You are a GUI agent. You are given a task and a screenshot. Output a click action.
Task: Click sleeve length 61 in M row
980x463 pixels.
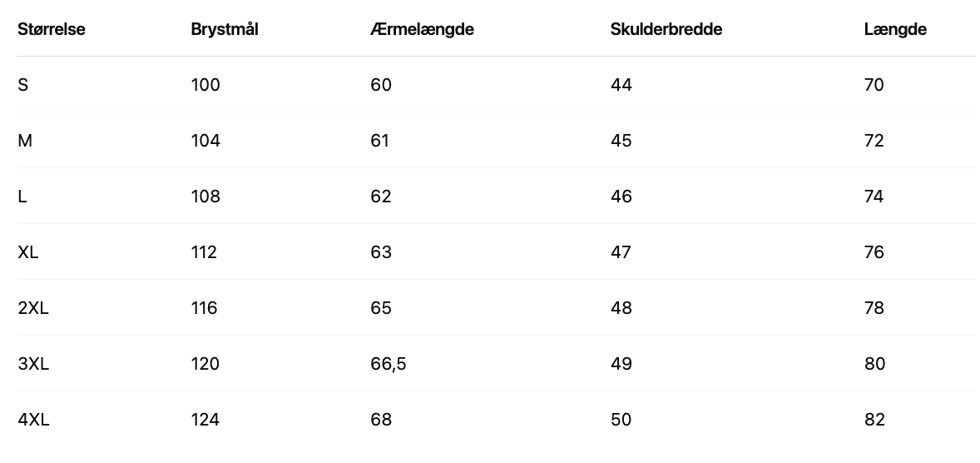(380, 141)
